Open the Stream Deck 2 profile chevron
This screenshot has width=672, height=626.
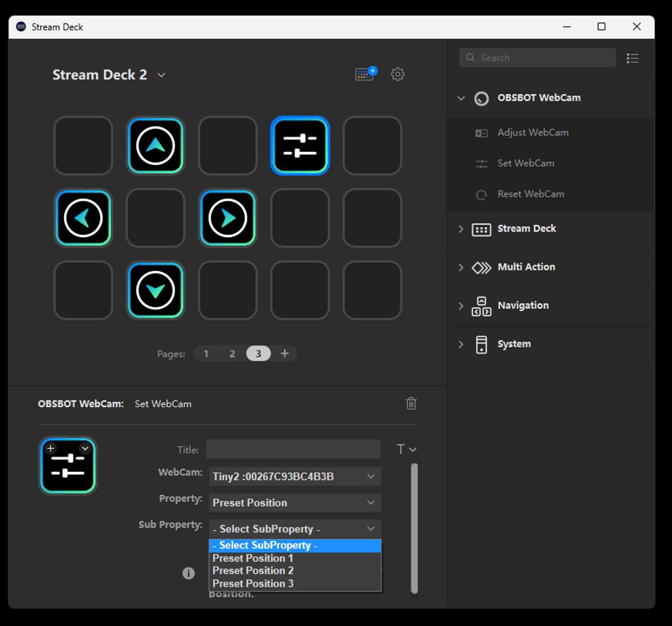click(x=161, y=75)
